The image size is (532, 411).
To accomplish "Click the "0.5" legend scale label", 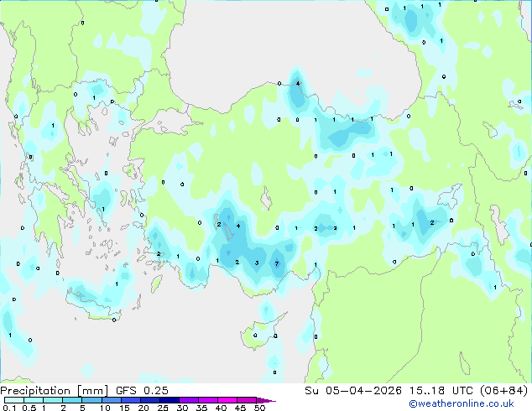I will (x=29, y=408).
